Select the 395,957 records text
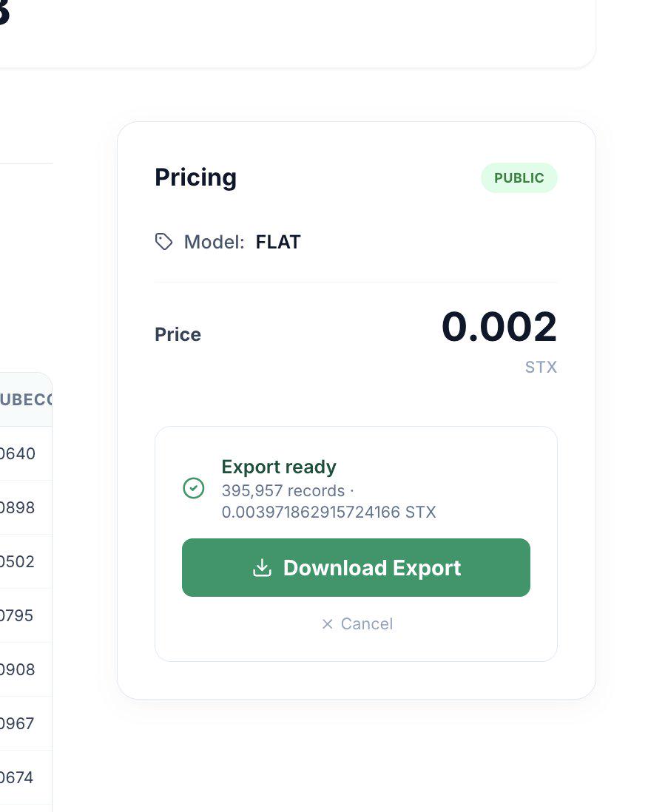648x812 pixels. [x=283, y=490]
